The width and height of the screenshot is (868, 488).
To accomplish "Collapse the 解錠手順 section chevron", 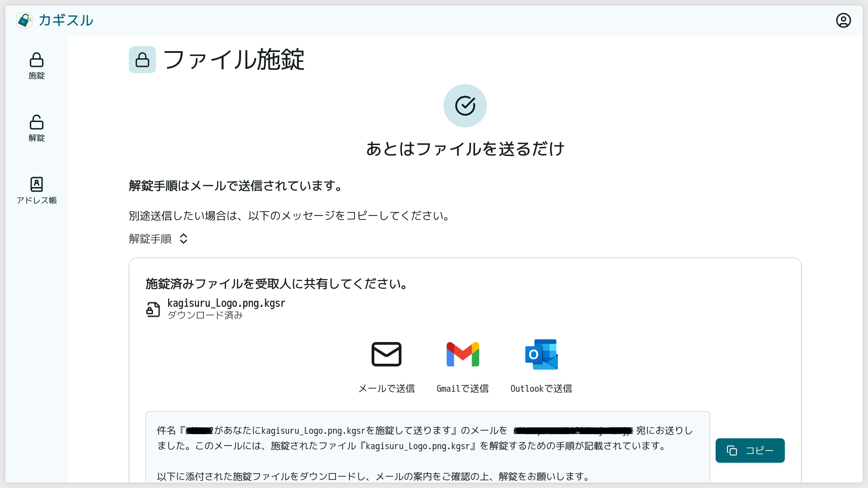I will click(183, 239).
